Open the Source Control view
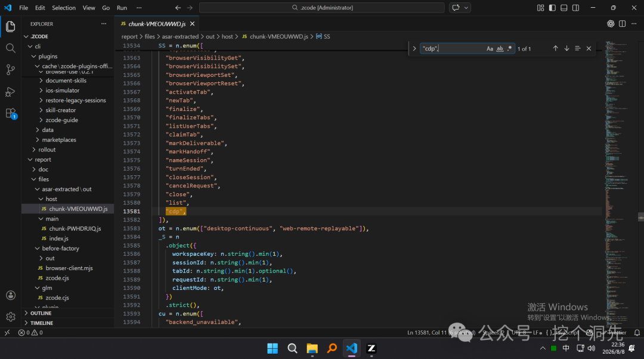The image size is (644, 359). (11, 70)
